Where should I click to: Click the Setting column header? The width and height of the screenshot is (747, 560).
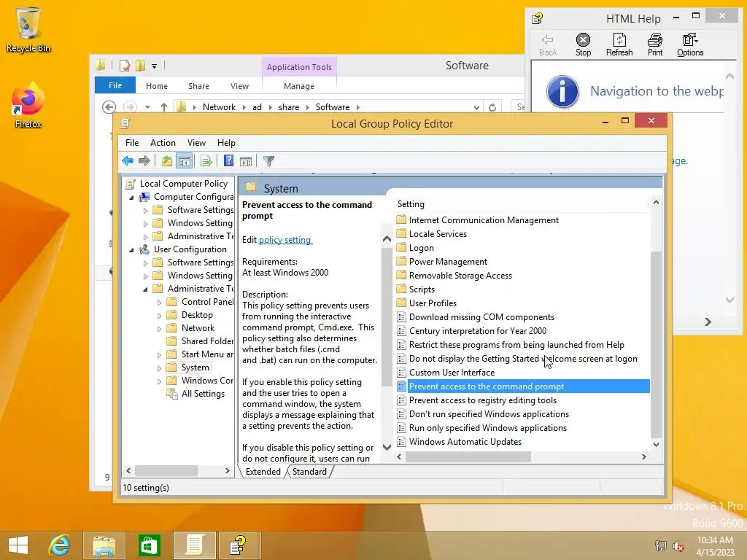tap(522, 204)
